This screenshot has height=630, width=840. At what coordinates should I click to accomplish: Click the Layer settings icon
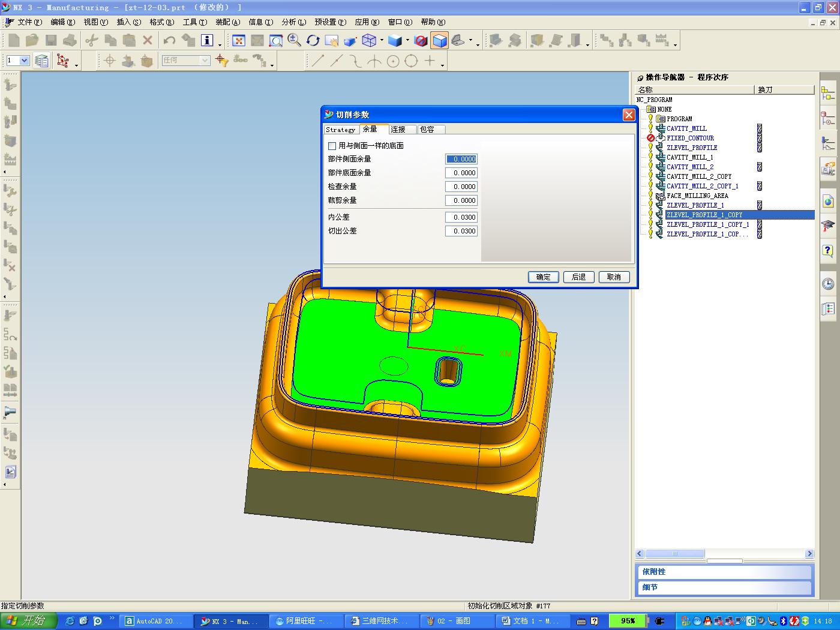[x=41, y=61]
